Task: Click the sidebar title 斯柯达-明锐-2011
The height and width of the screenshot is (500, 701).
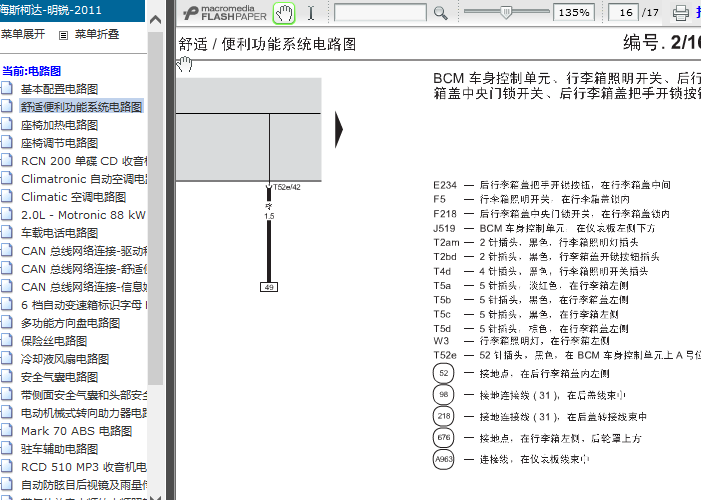Action: 51,10
